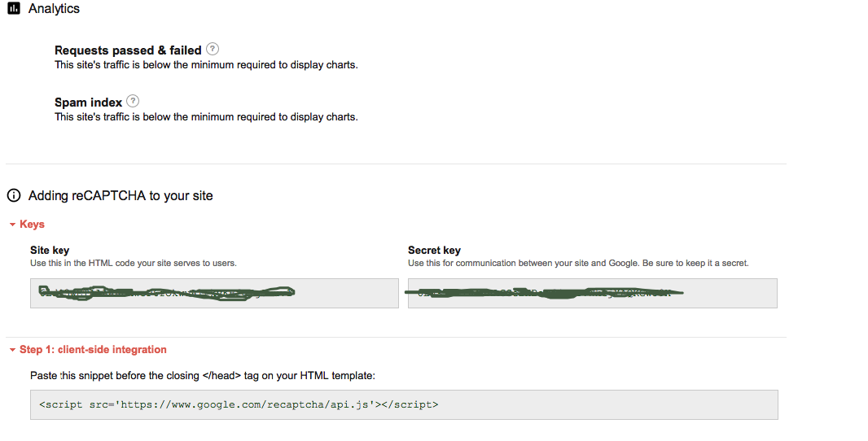Collapse Step 1 client-side integration arrow
This screenshot has height=441, width=868.
(12, 350)
